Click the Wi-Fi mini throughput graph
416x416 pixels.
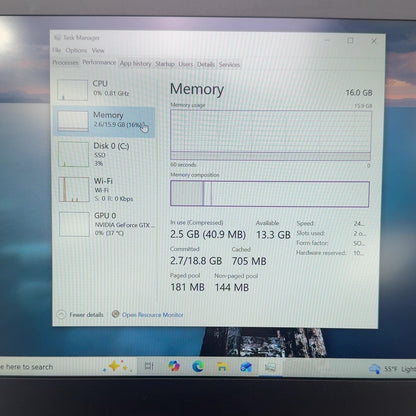pyautogui.click(x=74, y=189)
